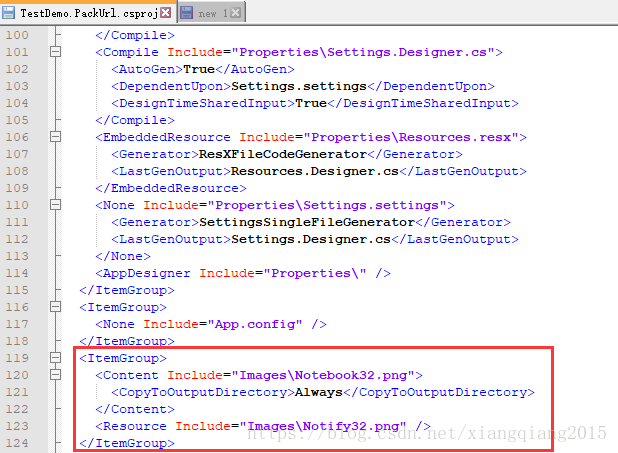
Task: Click the AppDesigner tag name
Action: click(x=147, y=273)
